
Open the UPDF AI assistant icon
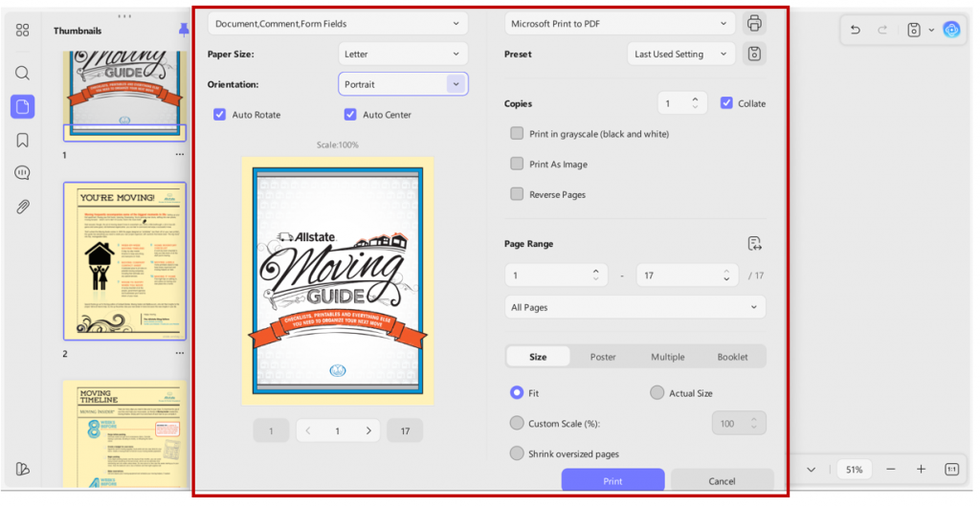951,30
